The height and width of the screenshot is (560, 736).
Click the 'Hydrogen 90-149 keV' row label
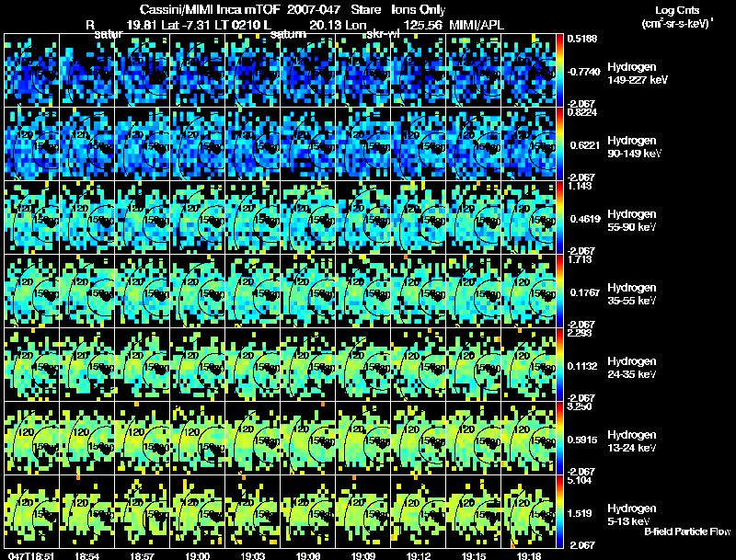pos(635,147)
